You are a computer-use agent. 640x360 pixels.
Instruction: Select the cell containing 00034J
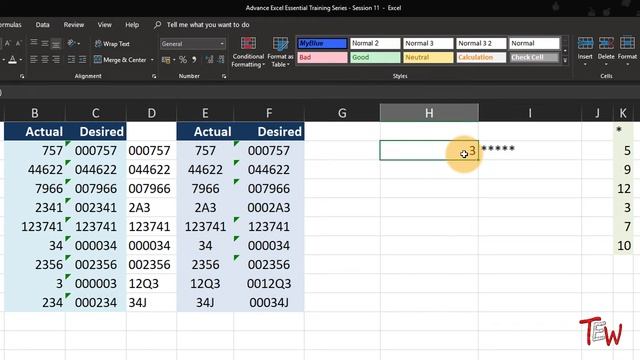(x=269, y=302)
